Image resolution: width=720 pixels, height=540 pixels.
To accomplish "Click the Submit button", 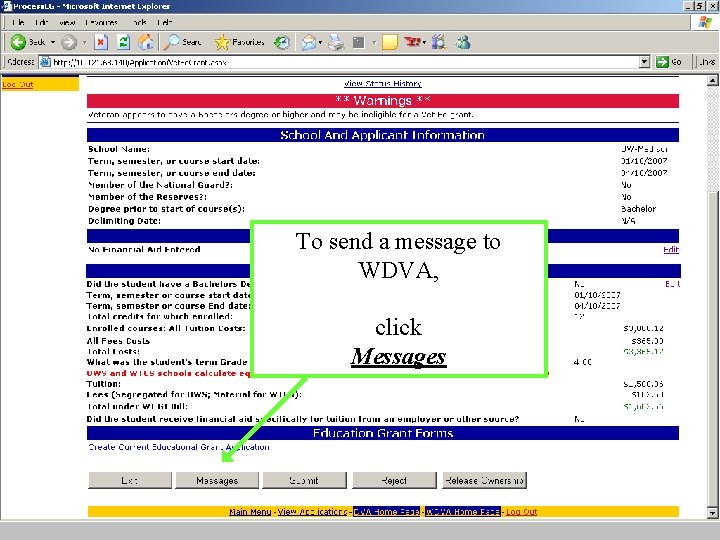I will point(304,480).
